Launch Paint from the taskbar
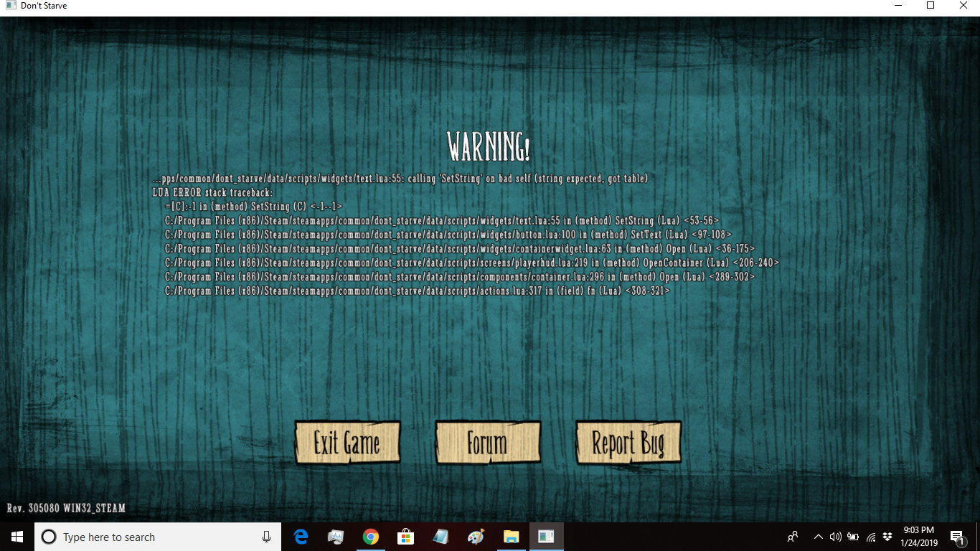980x551 pixels. [x=476, y=537]
